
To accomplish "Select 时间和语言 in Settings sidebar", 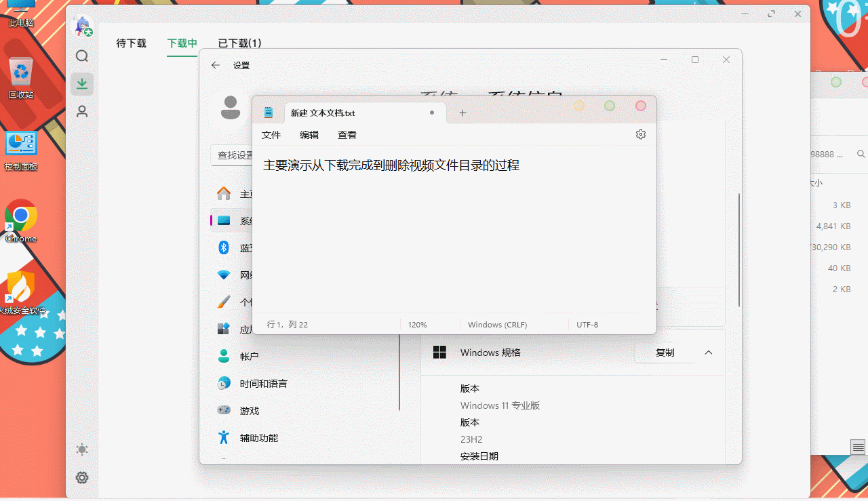I will (263, 384).
